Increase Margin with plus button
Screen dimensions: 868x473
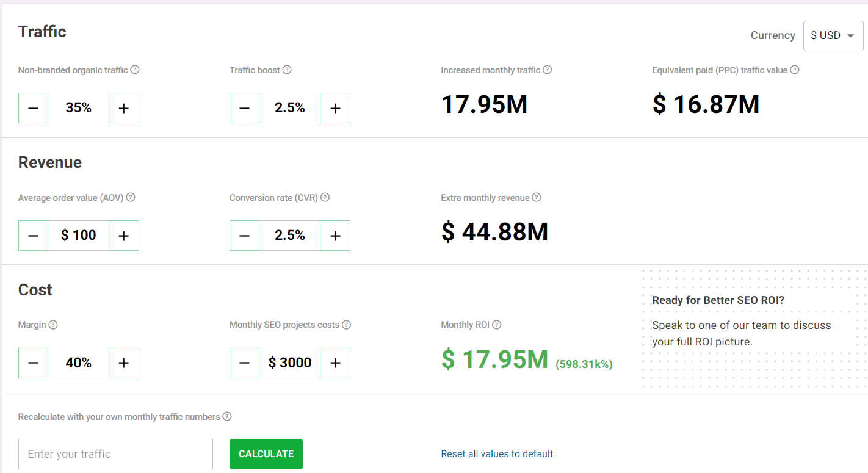click(124, 363)
